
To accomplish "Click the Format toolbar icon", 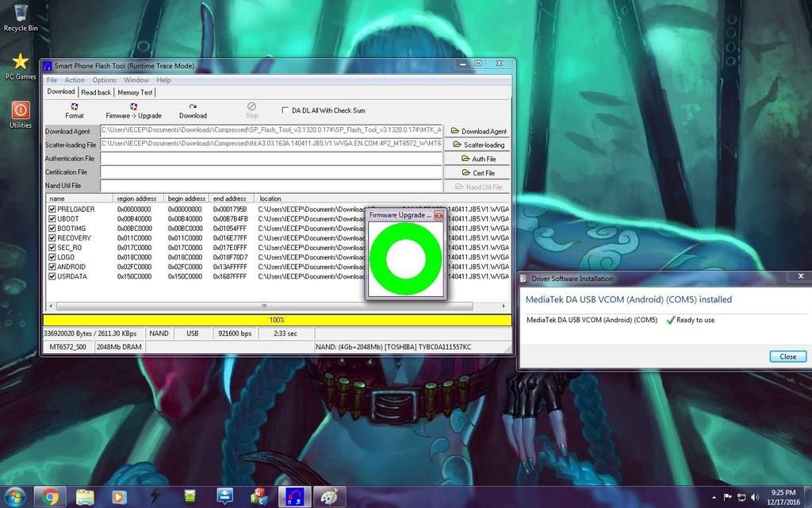I will (74, 110).
